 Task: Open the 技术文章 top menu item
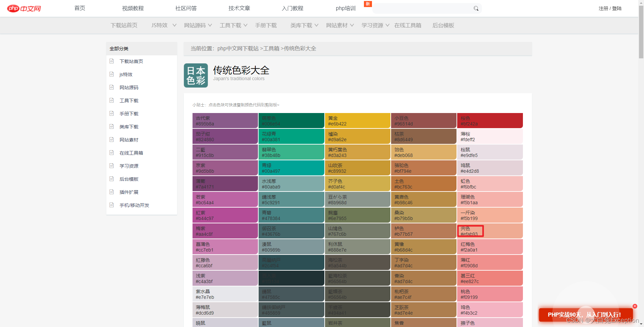(239, 8)
